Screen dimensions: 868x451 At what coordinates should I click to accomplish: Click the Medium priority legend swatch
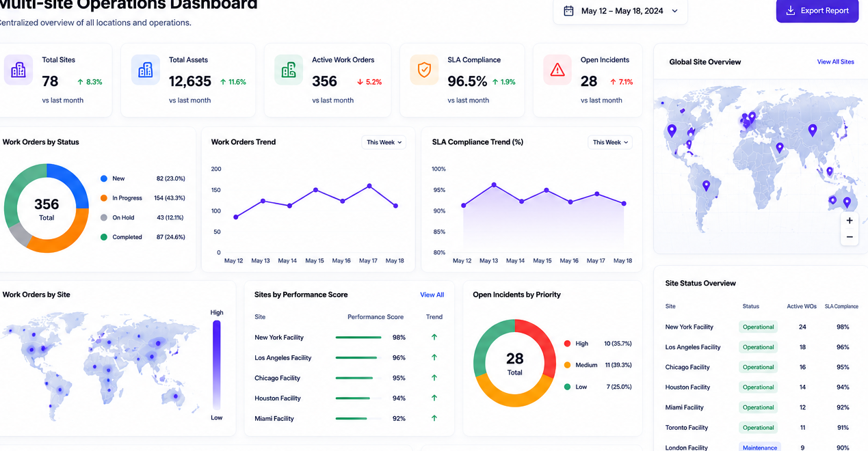tap(567, 365)
